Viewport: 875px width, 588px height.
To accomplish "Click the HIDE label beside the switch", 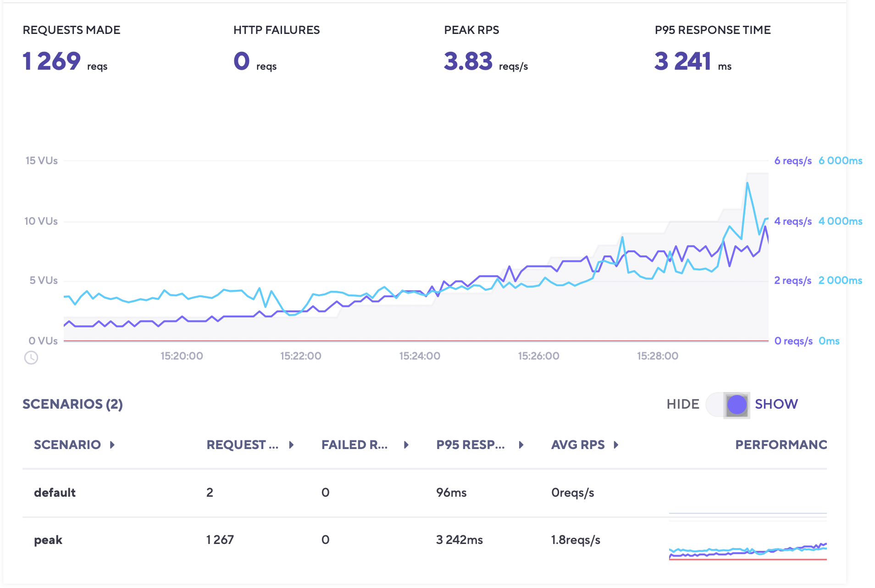I will (682, 404).
